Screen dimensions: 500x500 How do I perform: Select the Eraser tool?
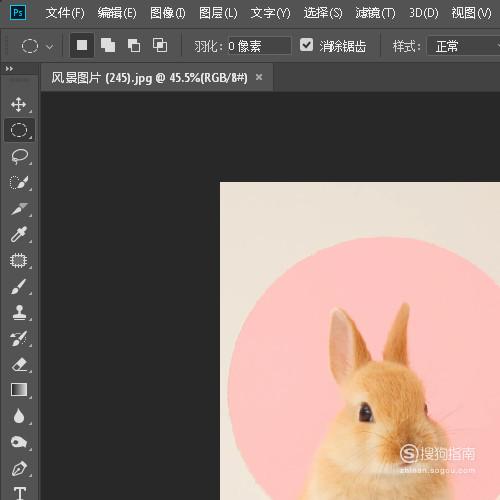click(x=19, y=364)
